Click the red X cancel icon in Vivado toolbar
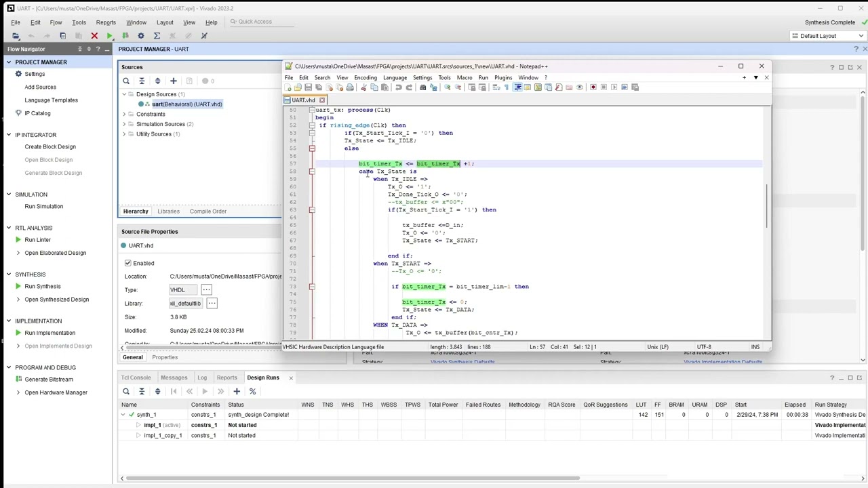Viewport: 868px width, 488px height. pyautogui.click(x=94, y=36)
